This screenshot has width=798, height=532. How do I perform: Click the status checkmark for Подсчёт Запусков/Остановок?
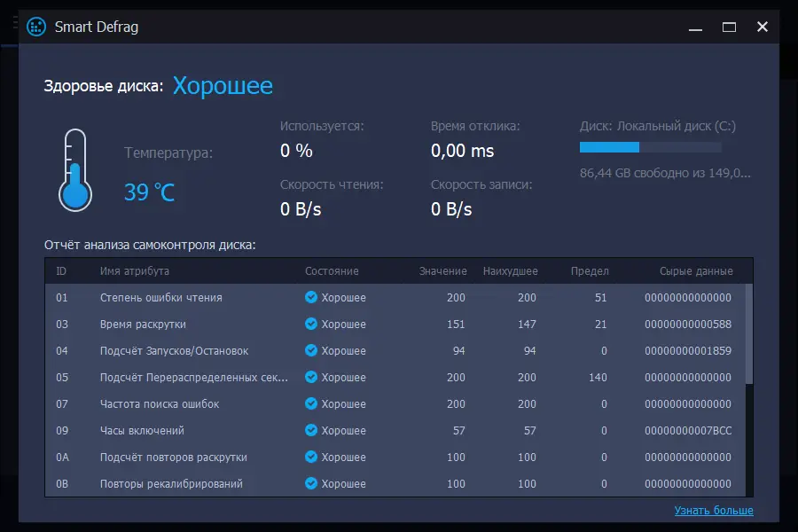pyautogui.click(x=311, y=351)
